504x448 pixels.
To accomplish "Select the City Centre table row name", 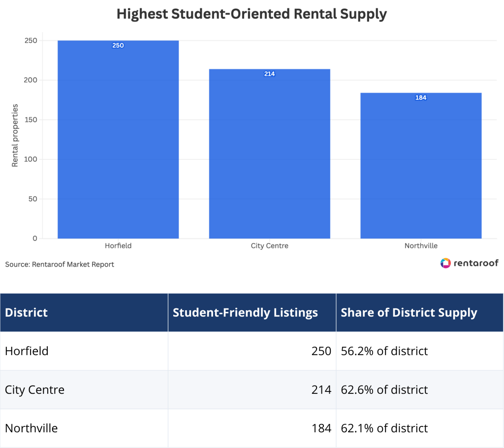I will (x=35, y=389).
